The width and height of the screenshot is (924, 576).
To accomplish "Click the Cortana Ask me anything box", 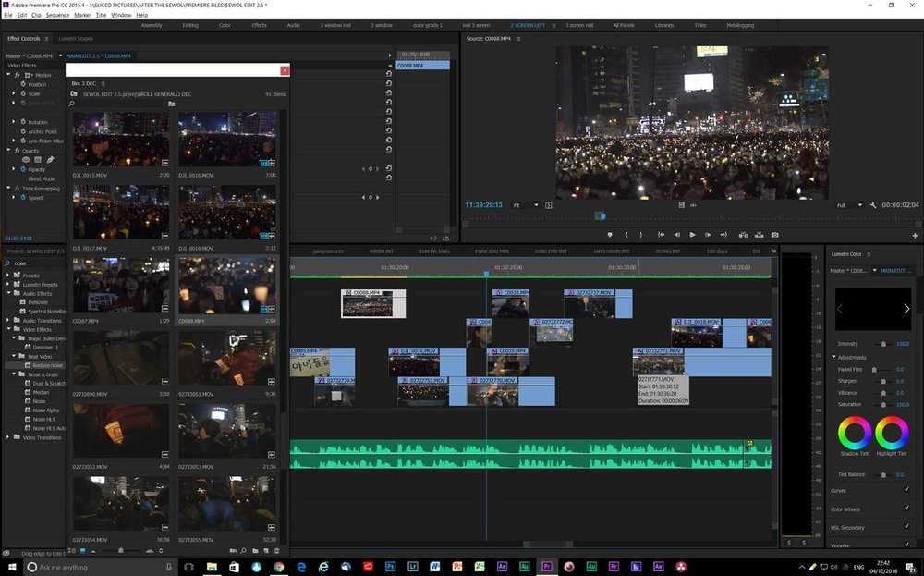I will click(x=100, y=567).
